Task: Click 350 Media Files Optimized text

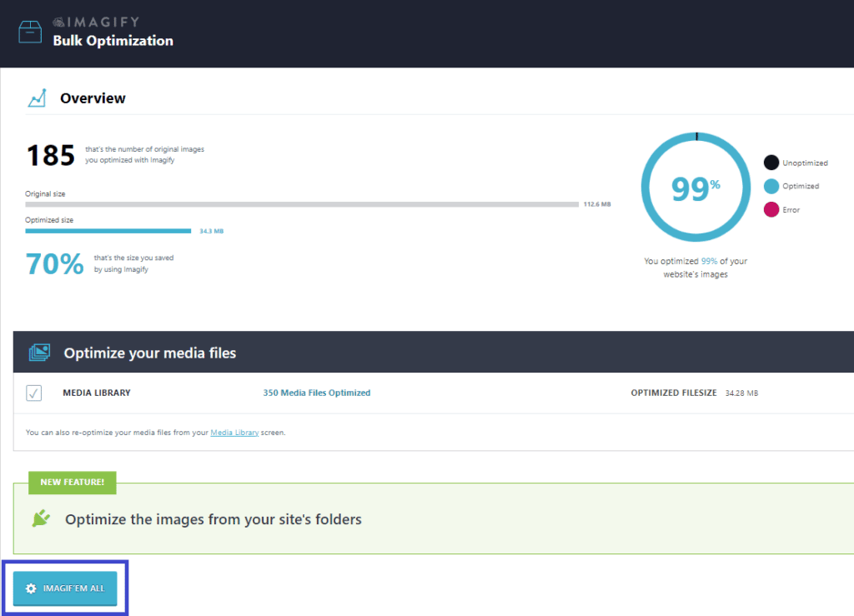Action: click(x=316, y=393)
